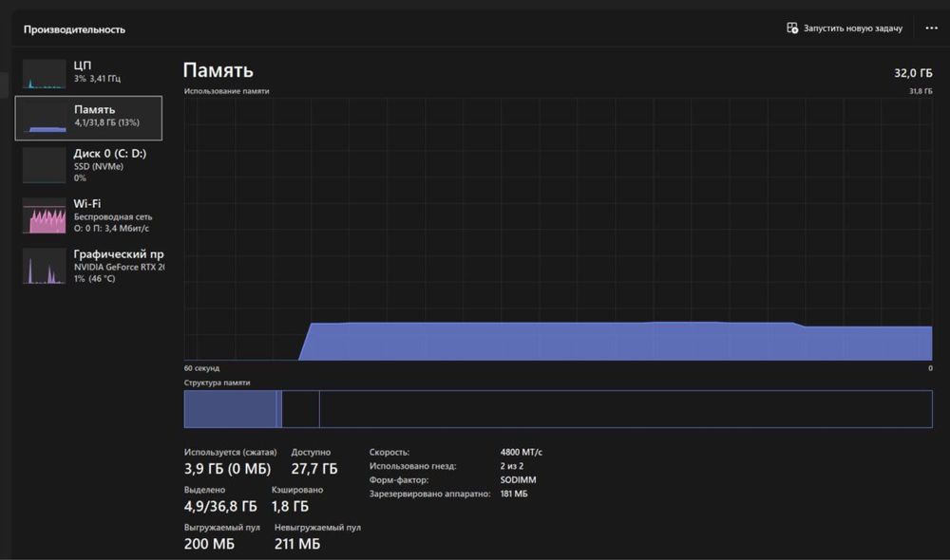
Task: Click the NVIDIA GeForce RTX GPU name text
Action: tap(120, 267)
